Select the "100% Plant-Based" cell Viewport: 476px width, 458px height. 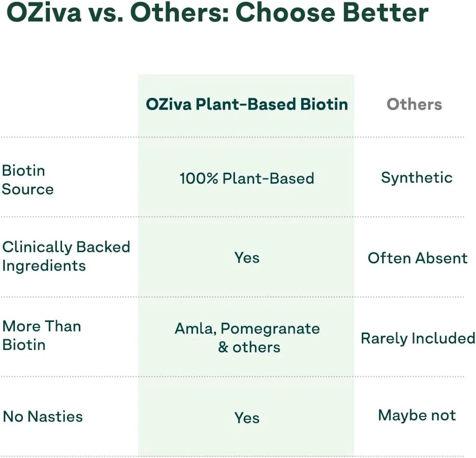click(x=247, y=178)
